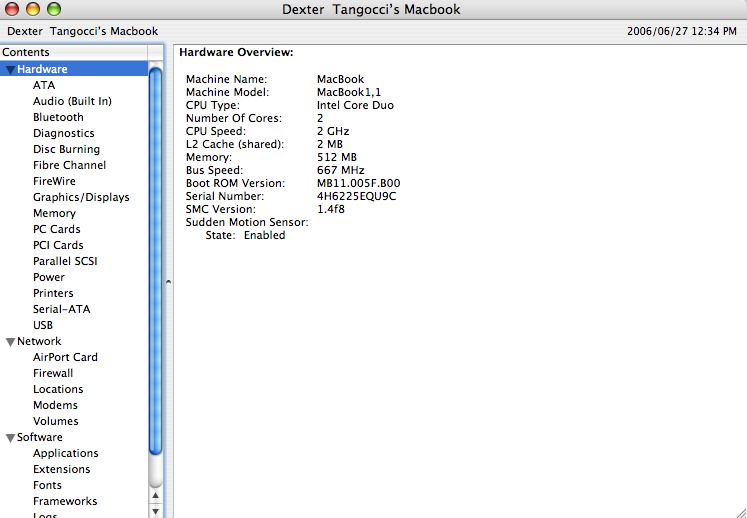
Task: Click the red close window button
Action: pos(11,9)
